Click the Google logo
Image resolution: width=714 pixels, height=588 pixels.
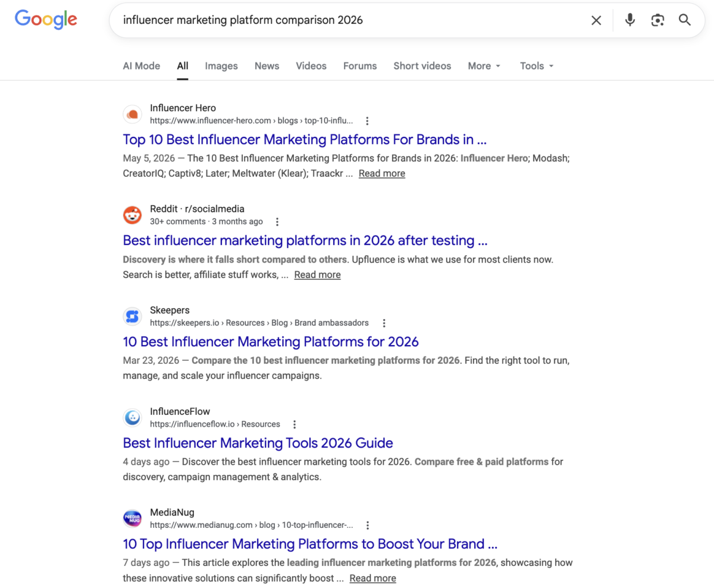click(46, 20)
